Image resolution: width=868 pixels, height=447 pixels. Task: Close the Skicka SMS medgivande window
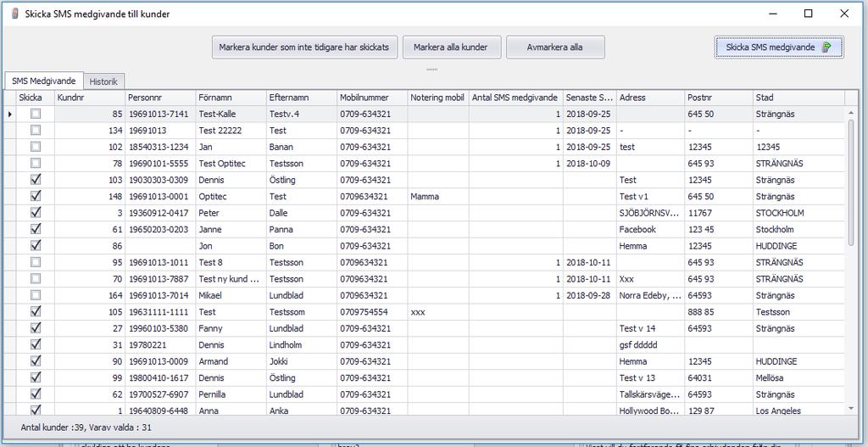[844, 14]
